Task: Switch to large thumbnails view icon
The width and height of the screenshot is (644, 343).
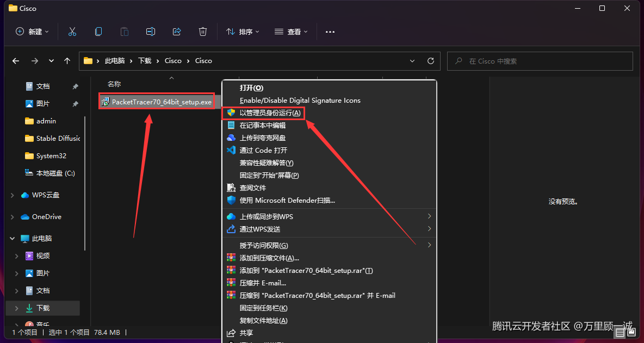Action: [x=631, y=332]
